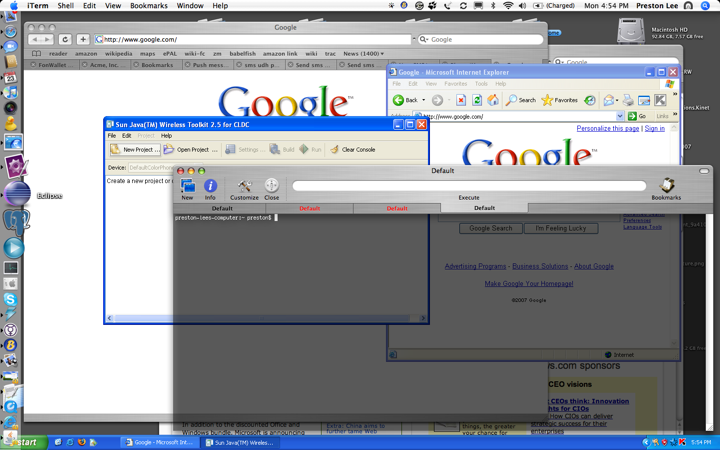Open the IE address bar dropdown arrow
The height and width of the screenshot is (450, 720).
pos(620,116)
